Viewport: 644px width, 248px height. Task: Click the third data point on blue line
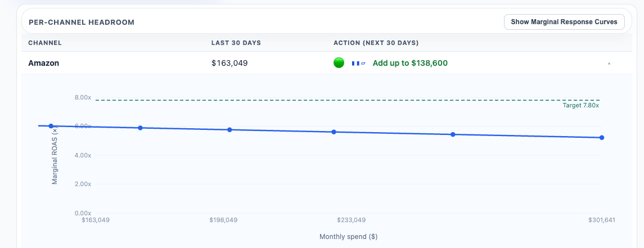point(229,130)
